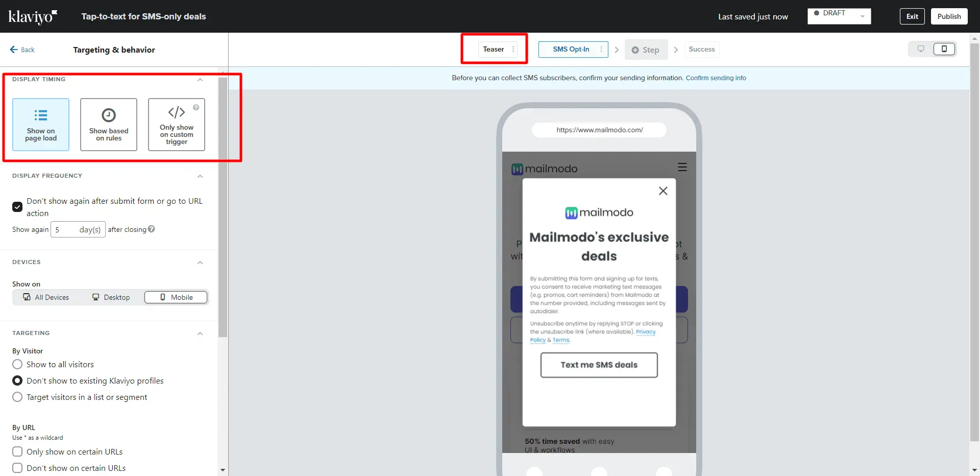Open the Privacy Policy link in popup

(x=646, y=332)
